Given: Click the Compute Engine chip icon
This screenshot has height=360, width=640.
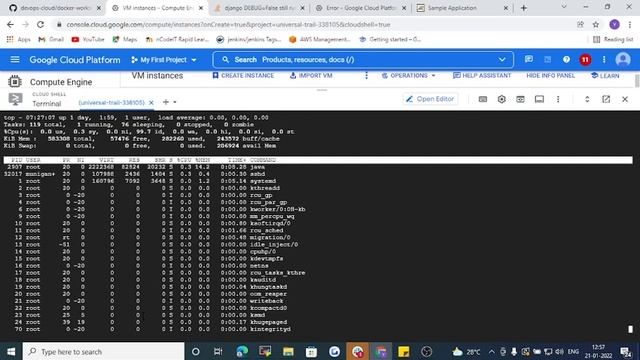Looking at the screenshot, I should click(15, 82).
